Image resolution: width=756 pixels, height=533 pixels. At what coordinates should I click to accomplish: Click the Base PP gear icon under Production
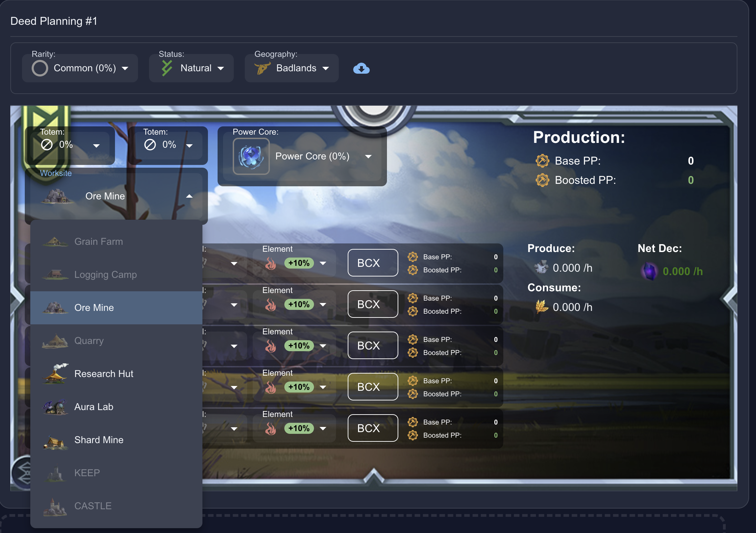(x=542, y=161)
